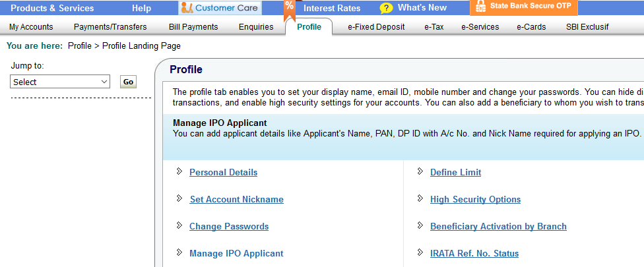This screenshot has height=267, width=644.
Task: Open the High Security Options link
Action: [x=475, y=199]
